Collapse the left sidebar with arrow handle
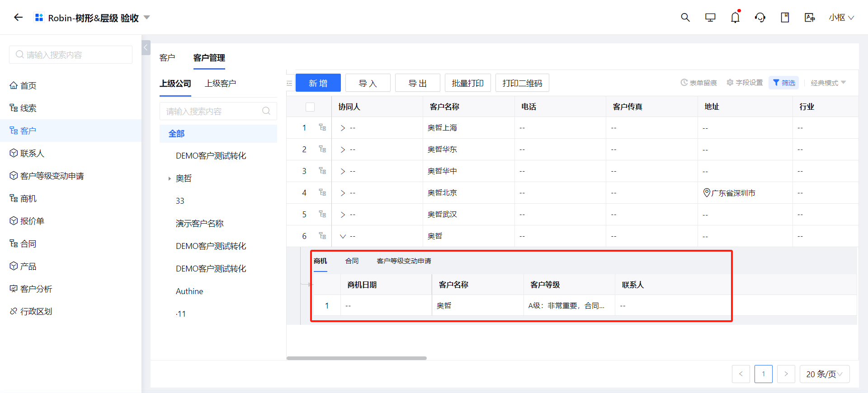868x393 pixels. (146, 47)
